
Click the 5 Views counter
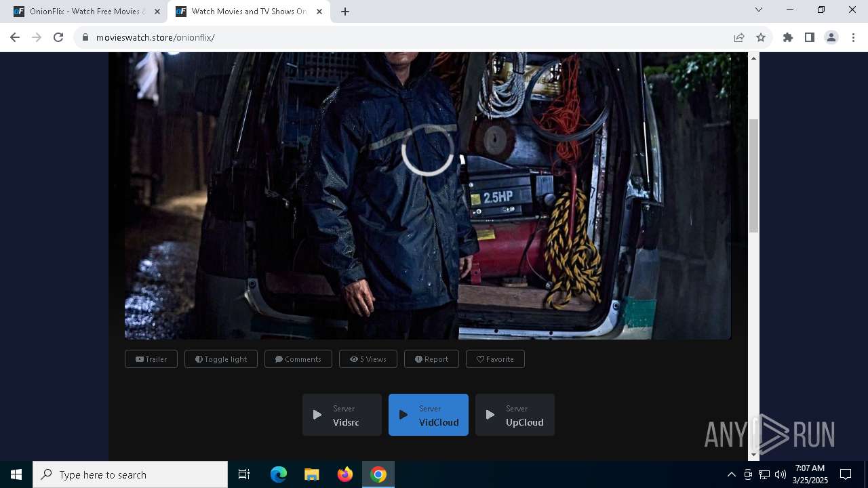coord(368,359)
